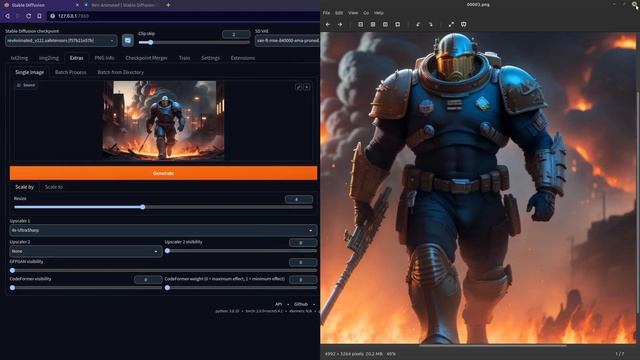Open the Help menu in image viewer
Screen dimensions: 640x360
tap(379, 13)
